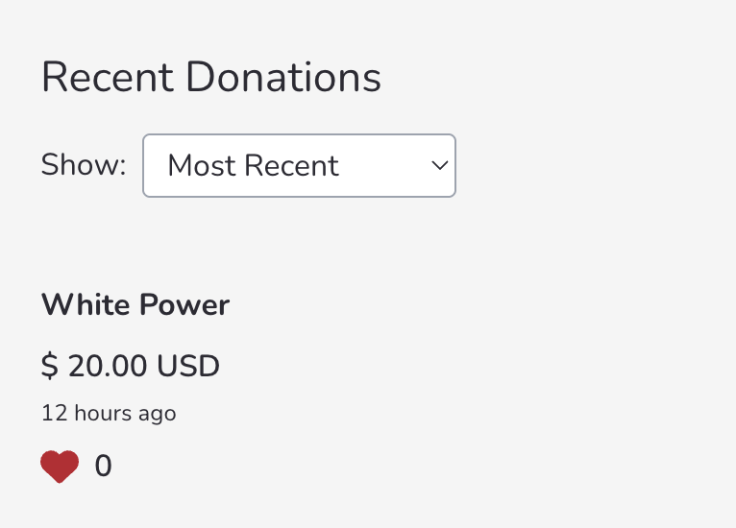
Task: Like the $20.00 donation with the heart
Action: click(x=60, y=466)
